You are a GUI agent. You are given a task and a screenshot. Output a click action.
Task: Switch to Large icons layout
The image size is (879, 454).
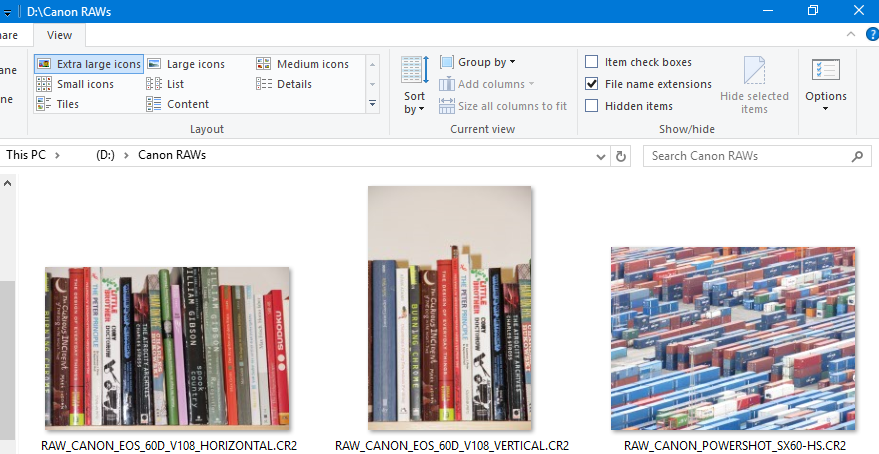pyautogui.click(x=186, y=64)
